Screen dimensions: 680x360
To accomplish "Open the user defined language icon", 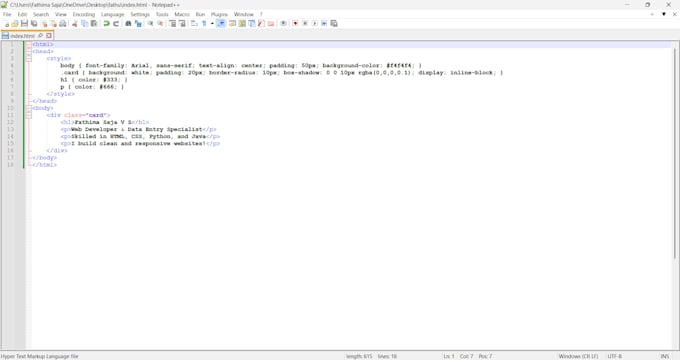I will point(232,23).
